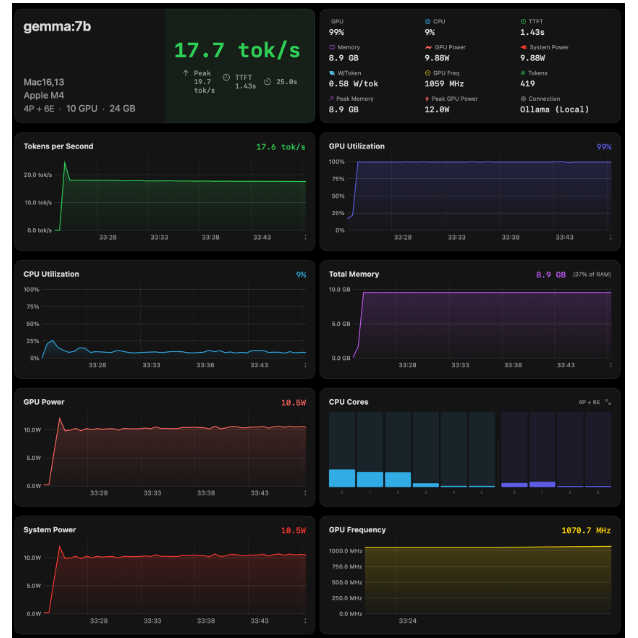Click the GPU Frequency chart title
The height and width of the screenshot is (638, 638).
[x=357, y=530]
